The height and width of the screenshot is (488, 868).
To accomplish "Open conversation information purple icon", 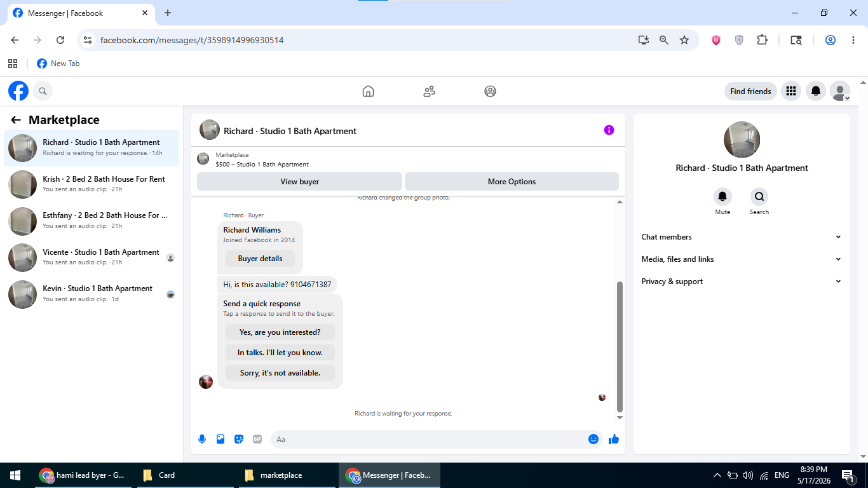I will coord(609,130).
